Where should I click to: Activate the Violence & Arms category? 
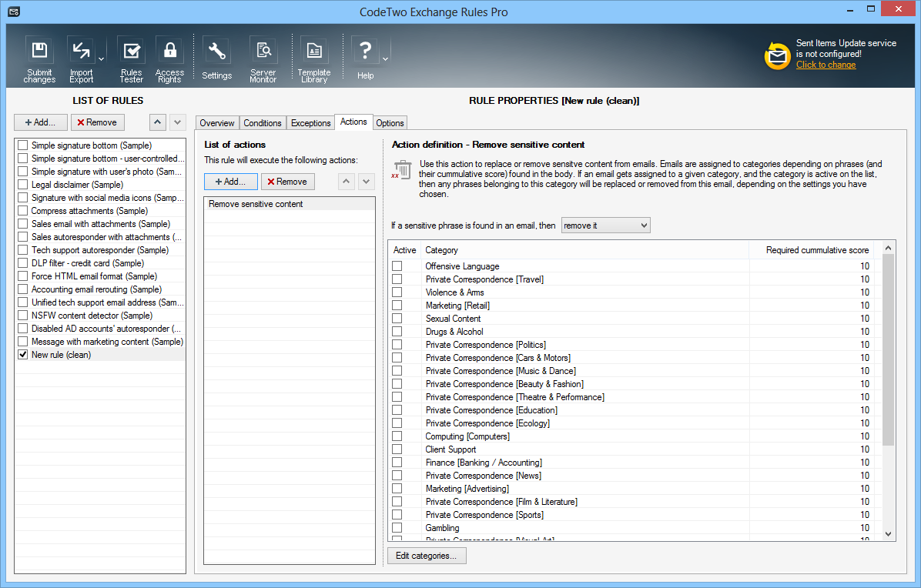(397, 292)
